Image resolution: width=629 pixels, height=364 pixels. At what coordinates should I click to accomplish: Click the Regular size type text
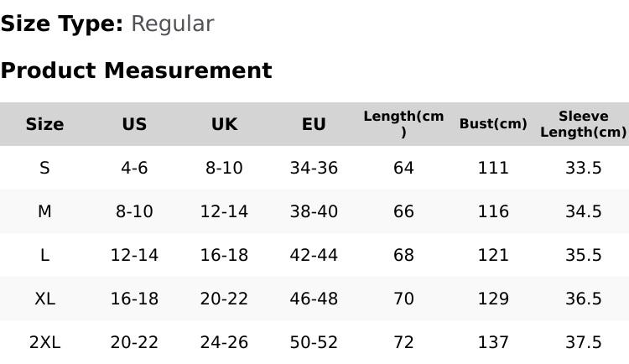[172, 24]
